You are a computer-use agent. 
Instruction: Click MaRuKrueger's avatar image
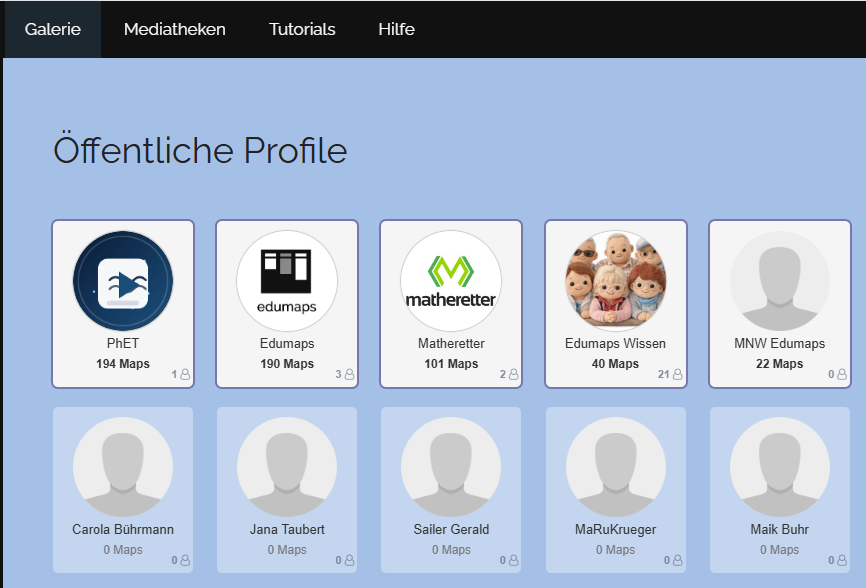[x=615, y=467]
